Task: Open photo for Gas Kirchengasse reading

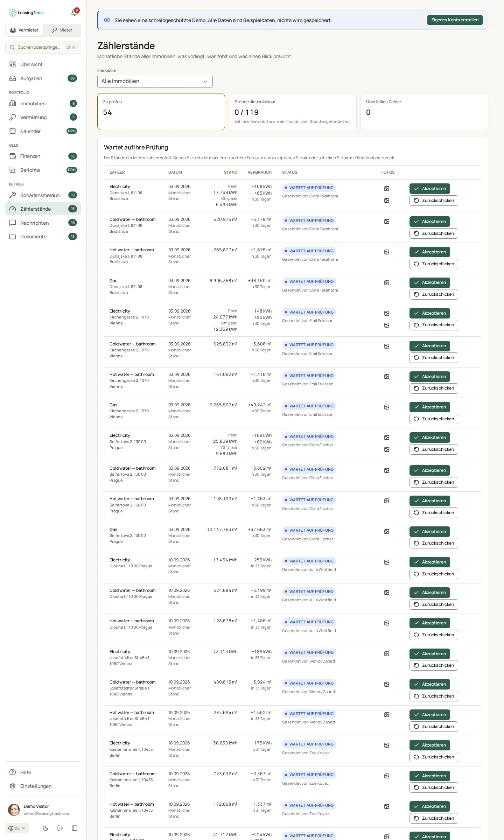Action: tap(387, 407)
